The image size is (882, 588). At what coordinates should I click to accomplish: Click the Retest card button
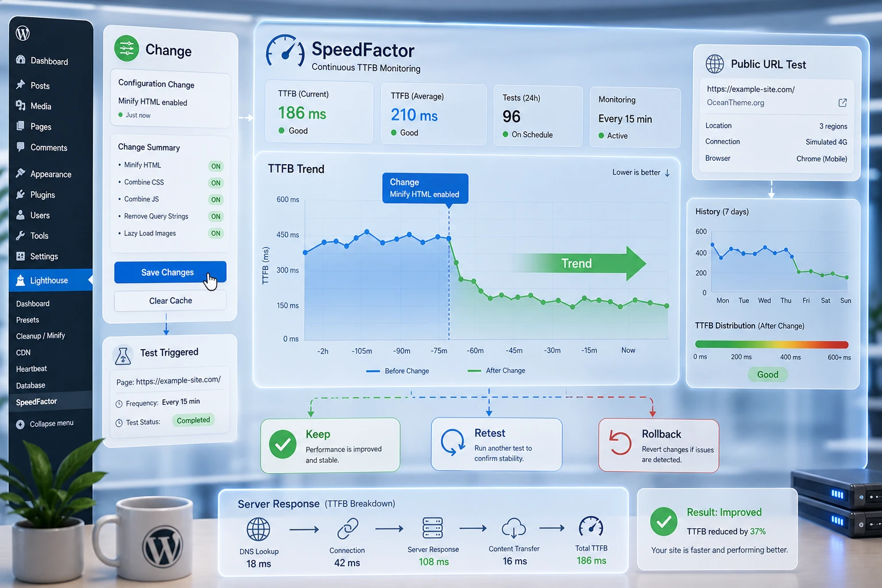tap(496, 444)
